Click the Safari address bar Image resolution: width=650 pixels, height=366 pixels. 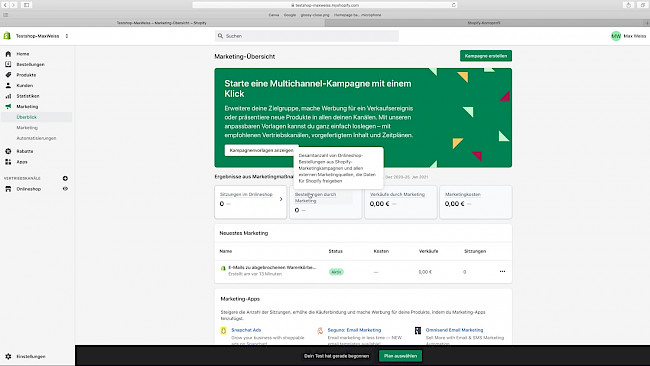tap(325, 5)
